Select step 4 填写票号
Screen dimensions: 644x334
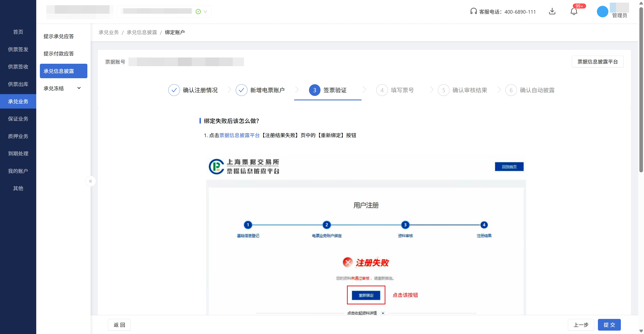(395, 90)
